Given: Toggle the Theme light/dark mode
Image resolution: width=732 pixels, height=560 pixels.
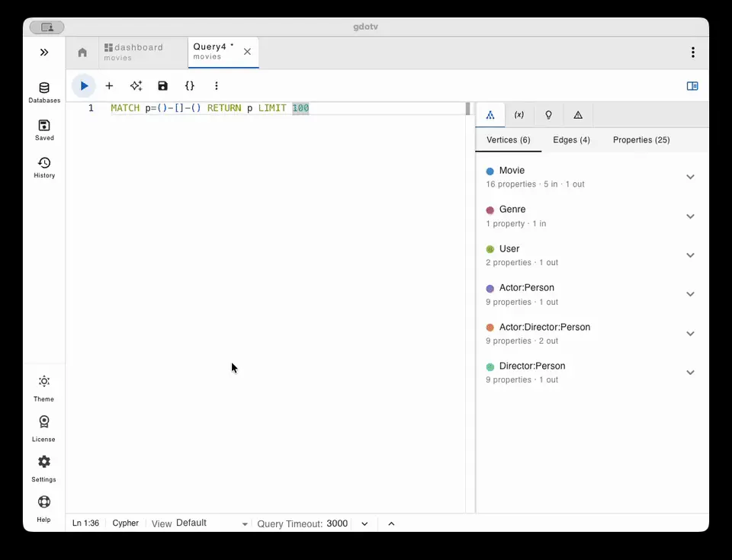Looking at the screenshot, I should coord(44,387).
